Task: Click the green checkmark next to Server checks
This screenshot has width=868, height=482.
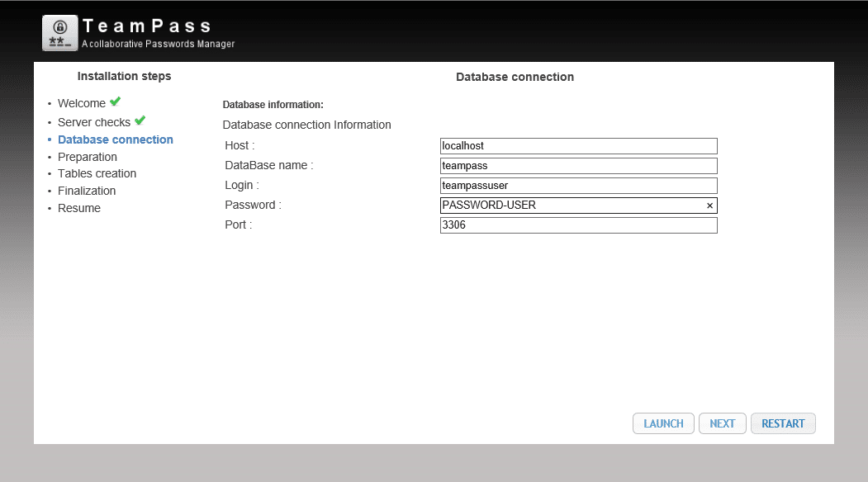Action: click(140, 120)
